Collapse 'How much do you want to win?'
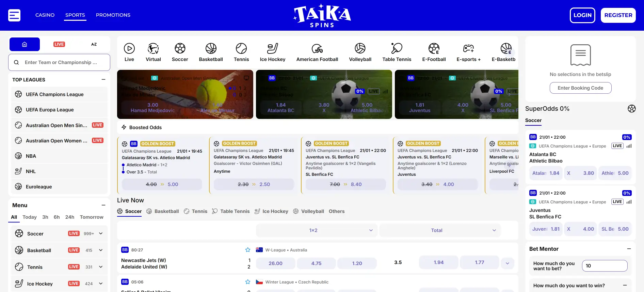Screen dimensions: 644x292 (x=625, y=286)
